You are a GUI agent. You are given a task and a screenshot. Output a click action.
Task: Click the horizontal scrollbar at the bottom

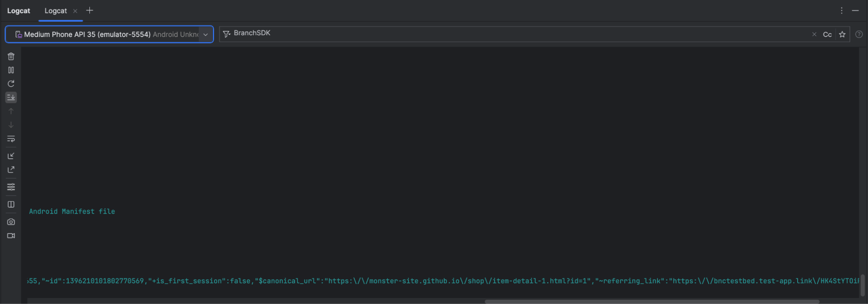(651, 301)
